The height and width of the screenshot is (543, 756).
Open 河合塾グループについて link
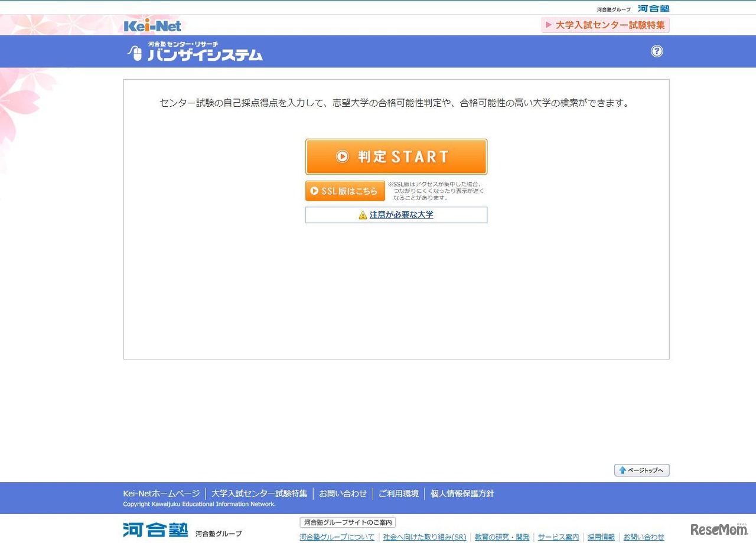tap(337, 537)
